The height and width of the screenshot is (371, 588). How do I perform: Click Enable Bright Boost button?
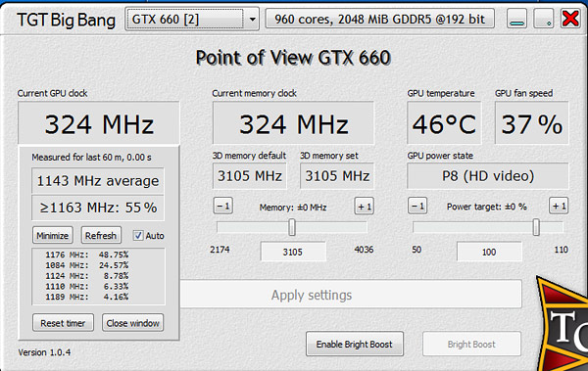tap(355, 344)
